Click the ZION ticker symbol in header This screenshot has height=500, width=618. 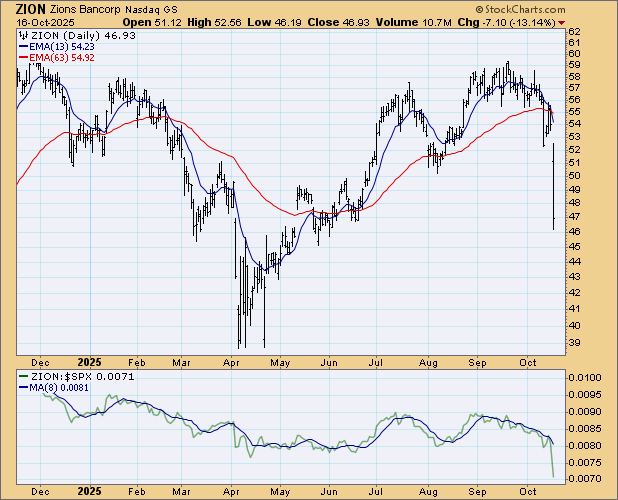tap(31, 9)
